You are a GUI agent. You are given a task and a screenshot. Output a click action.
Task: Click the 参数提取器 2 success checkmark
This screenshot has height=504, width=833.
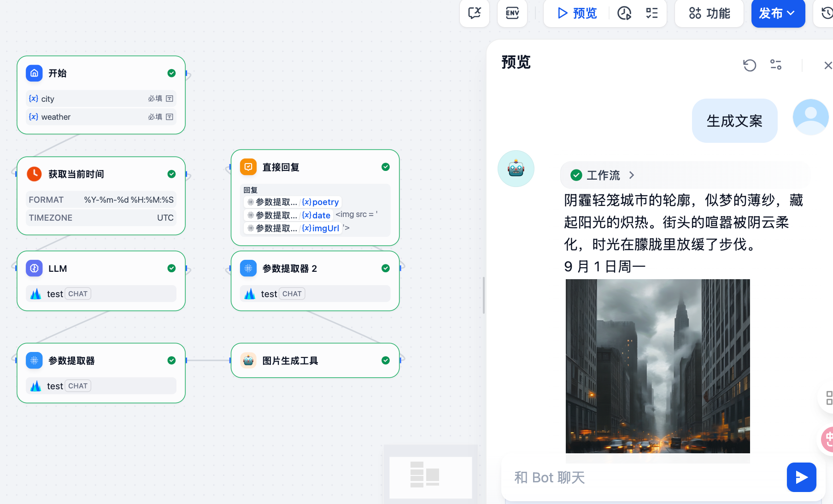[x=386, y=269]
